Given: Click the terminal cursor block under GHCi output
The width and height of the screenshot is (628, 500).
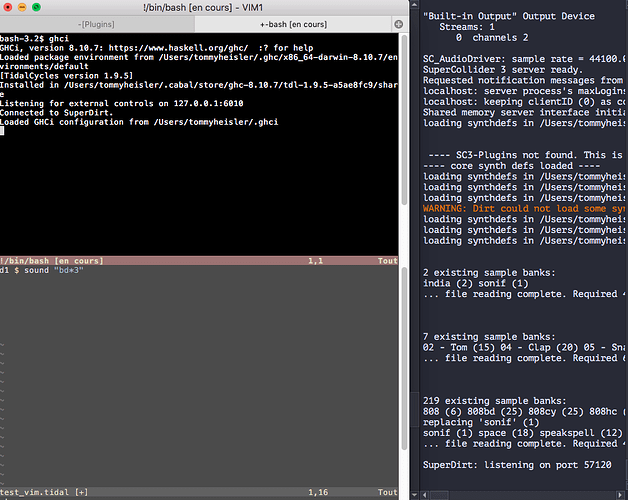Looking at the screenshot, I should point(2,131).
